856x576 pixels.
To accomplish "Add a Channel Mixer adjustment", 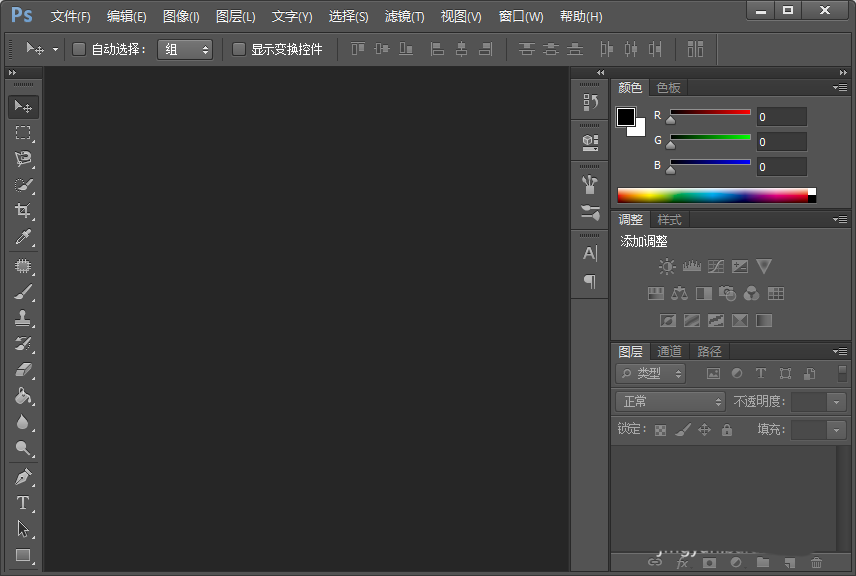I will coord(752,294).
